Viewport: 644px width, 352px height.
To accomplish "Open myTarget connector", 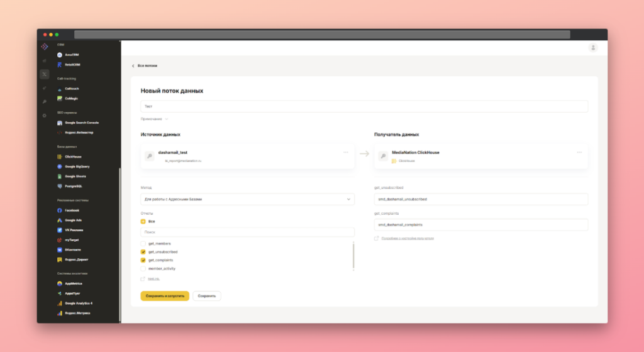I will pos(68,240).
